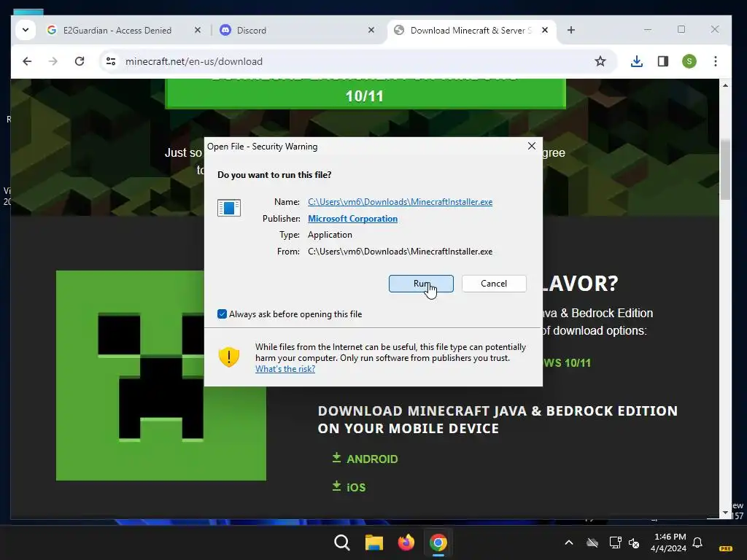Image resolution: width=747 pixels, height=560 pixels.
Task: Click the scrollbar down arrow
Action: click(x=725, y=513)
